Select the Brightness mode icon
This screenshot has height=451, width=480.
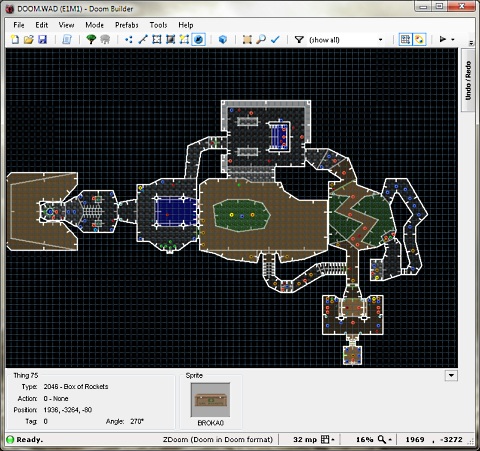coord(171,39)
